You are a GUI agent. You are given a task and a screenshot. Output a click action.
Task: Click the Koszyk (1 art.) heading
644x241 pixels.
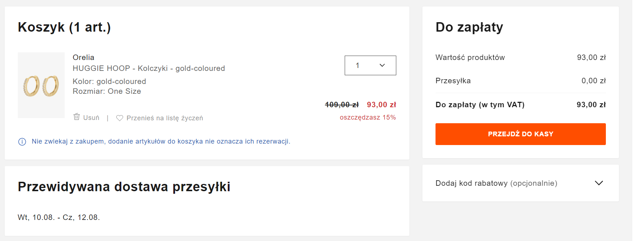coord(64,27)
